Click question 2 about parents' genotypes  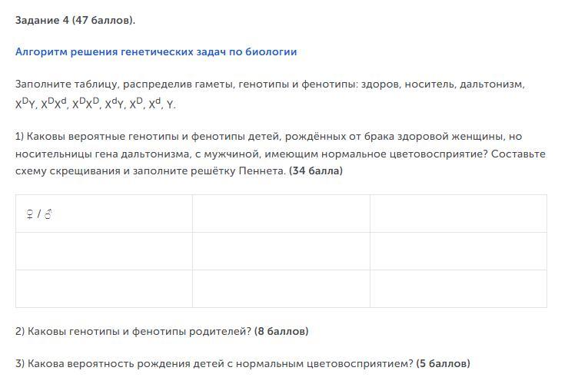tap(162, 332)
